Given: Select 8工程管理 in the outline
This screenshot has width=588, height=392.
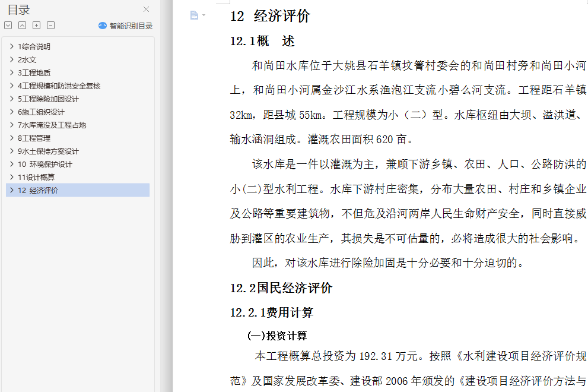Looking at the screenshot, I should [34, 138].
